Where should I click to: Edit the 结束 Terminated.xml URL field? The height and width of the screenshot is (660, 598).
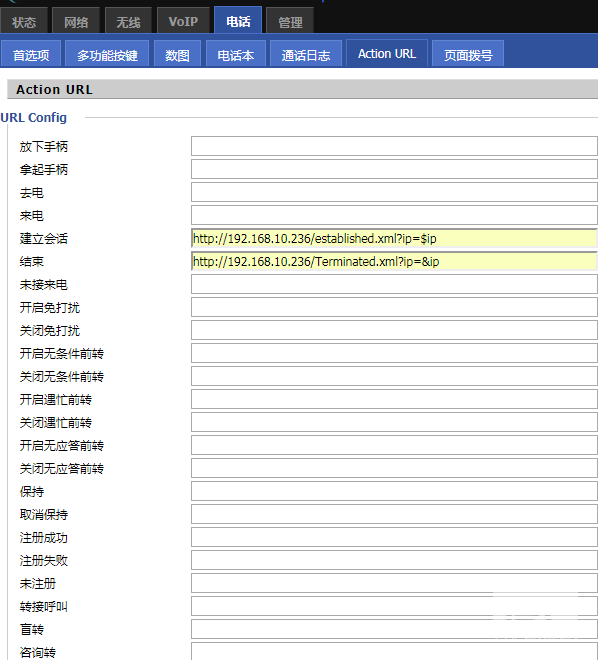pos(394,261)
